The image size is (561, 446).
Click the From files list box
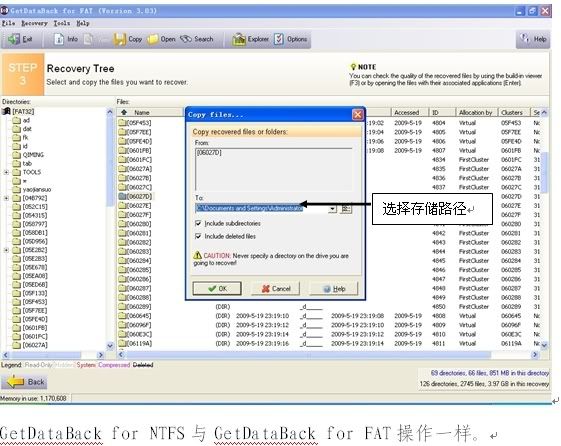click(x=274, y=169)
